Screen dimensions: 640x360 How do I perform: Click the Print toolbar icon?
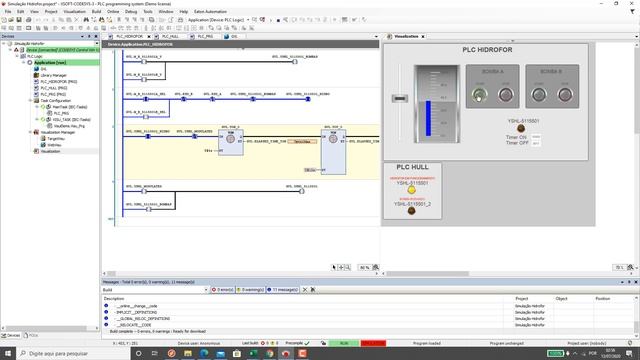click(x=29, y=20)
